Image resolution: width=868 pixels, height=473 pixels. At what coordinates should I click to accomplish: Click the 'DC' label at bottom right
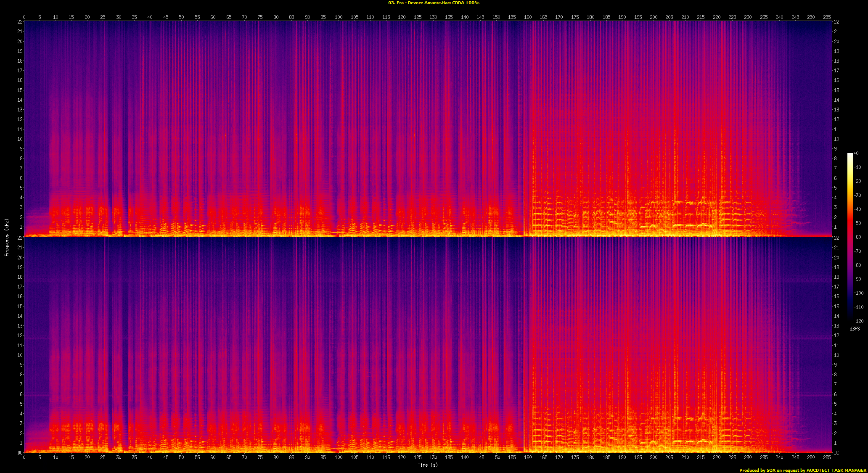836,453
